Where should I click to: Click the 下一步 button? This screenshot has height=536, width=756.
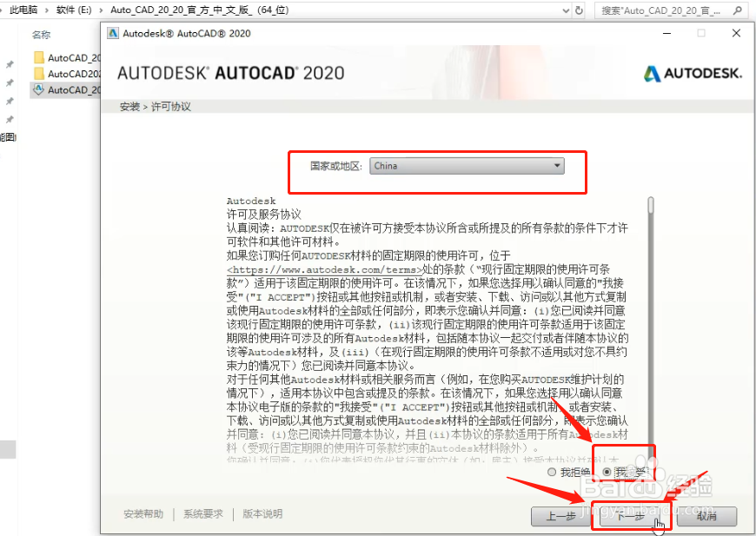631,516
